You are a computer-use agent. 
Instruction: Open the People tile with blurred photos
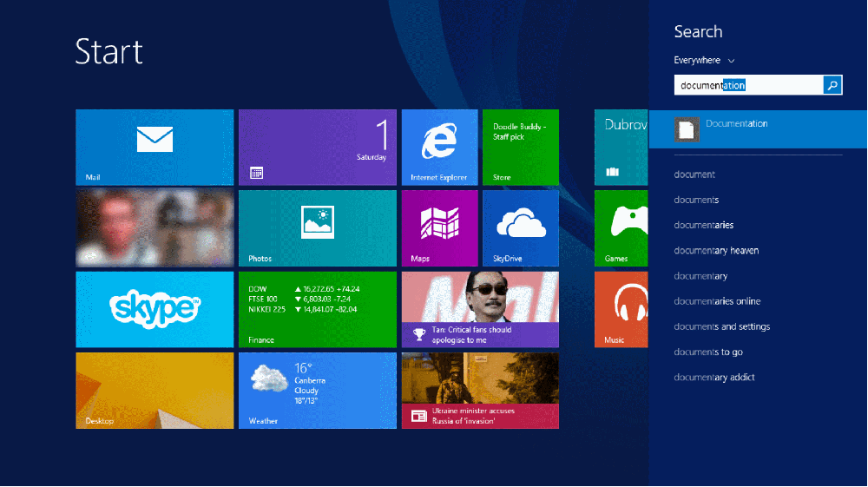(x=155, y=228)
